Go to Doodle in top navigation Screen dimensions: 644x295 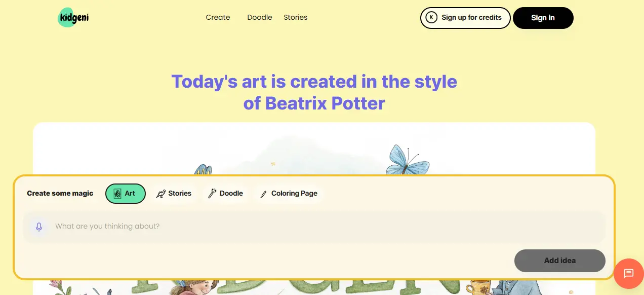[260, 17]
